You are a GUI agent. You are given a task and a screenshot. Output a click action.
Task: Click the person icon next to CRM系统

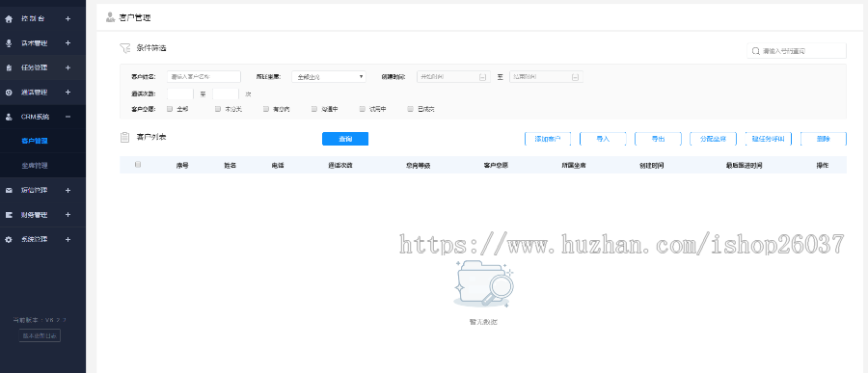[x=9, y=117]
